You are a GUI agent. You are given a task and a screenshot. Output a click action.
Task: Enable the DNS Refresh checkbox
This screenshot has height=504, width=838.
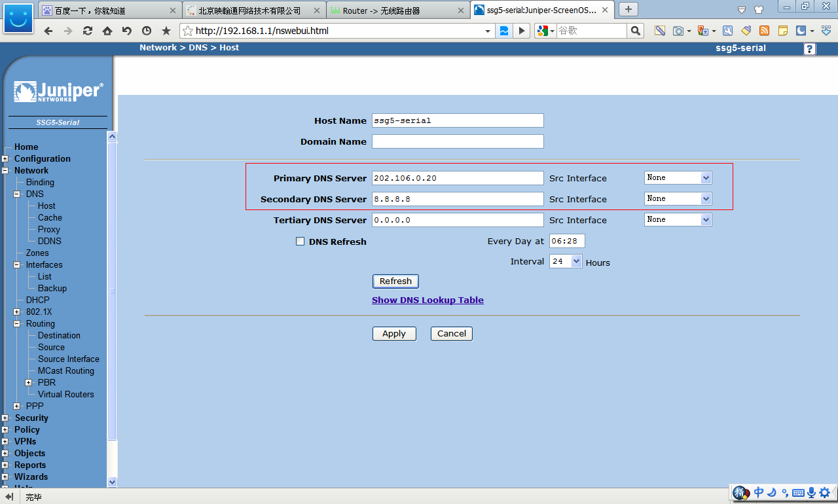pos(301,242)
